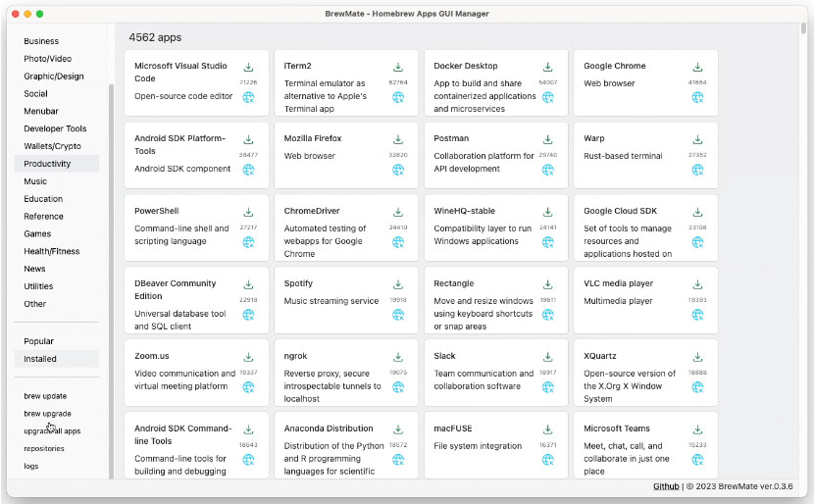Open the iTerm2 homepage globe icon

398,97
